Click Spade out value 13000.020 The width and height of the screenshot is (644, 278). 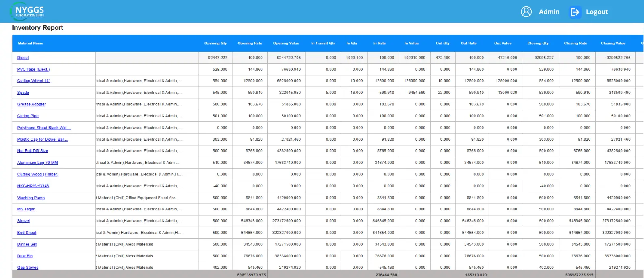point(507,93)
